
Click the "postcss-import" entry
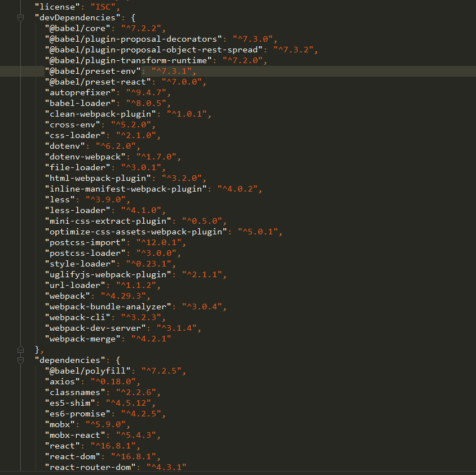tap(116, 243)
